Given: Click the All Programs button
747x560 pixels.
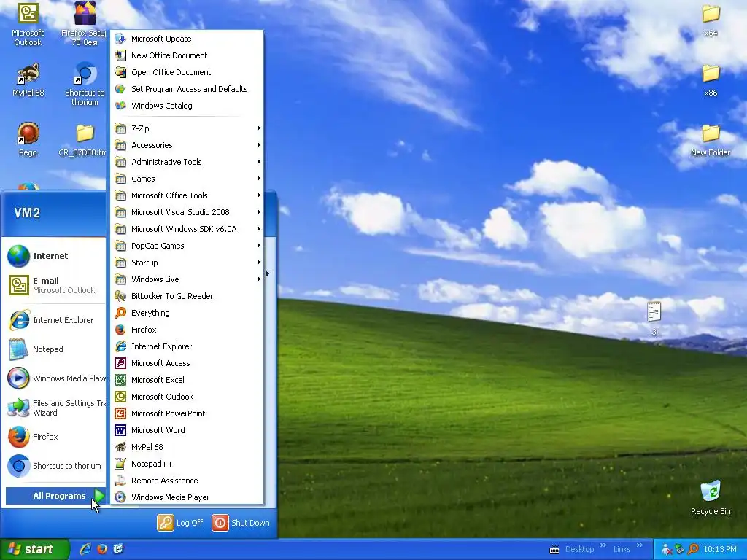Looking at the screenshot, I should [x=55, y=496].
